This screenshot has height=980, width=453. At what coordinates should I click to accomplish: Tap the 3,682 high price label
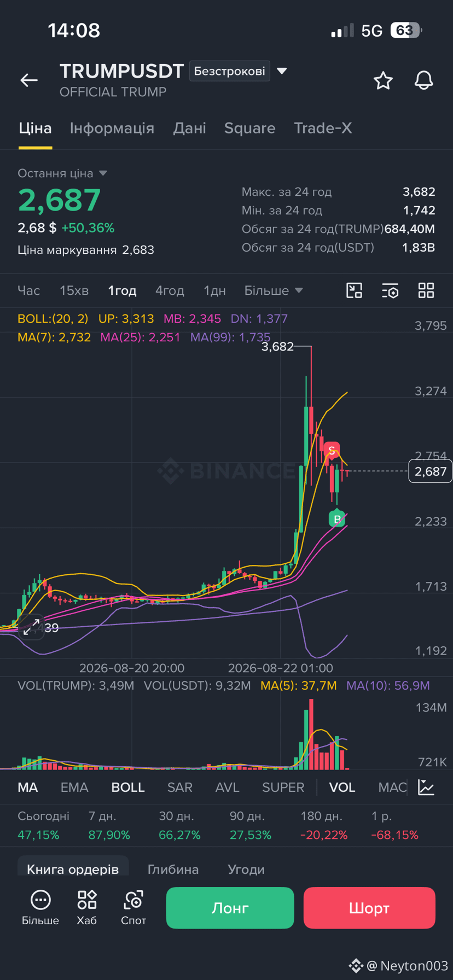(277, 347)
